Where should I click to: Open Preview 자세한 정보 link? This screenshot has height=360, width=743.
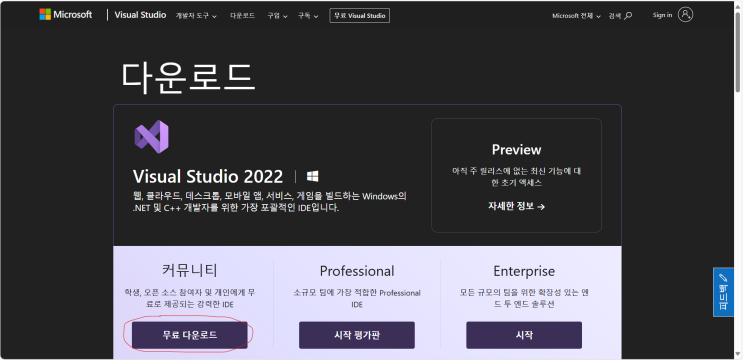(x=516, y=206)
